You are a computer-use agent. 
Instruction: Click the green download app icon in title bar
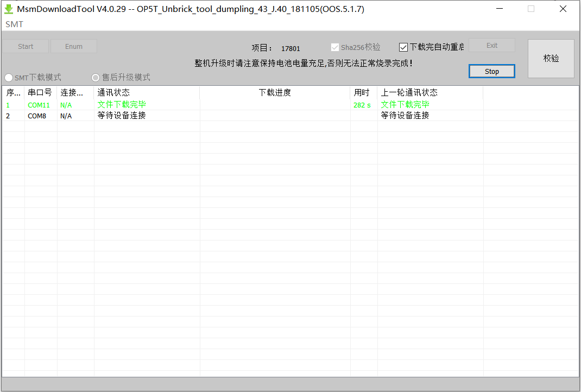9,9
